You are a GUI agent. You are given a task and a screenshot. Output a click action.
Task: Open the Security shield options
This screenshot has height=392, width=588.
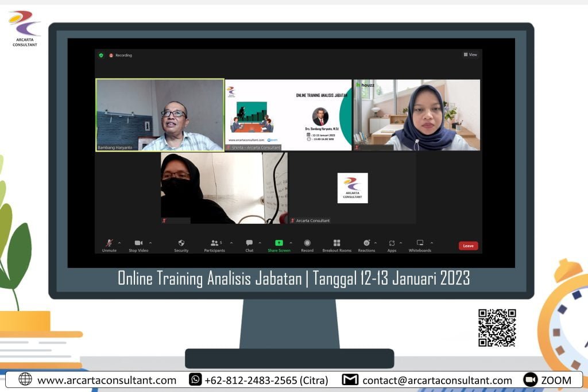pos(181,243)
